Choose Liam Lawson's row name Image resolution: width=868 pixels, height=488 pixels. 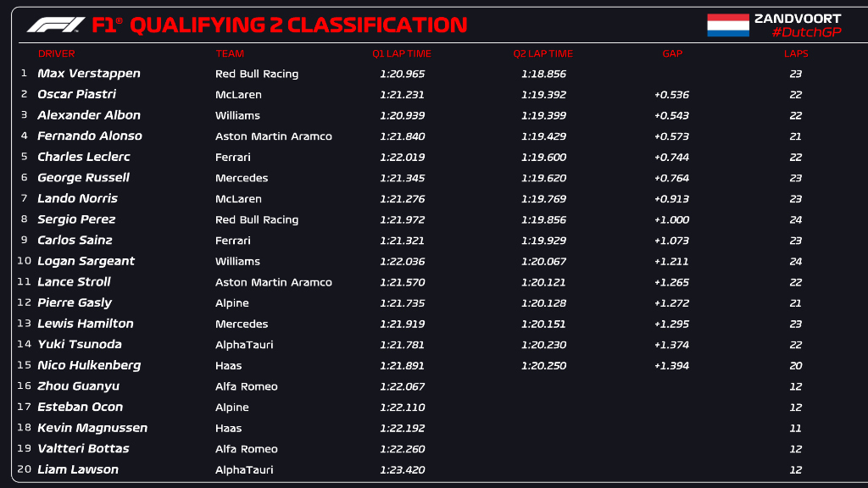pos(78,469)
